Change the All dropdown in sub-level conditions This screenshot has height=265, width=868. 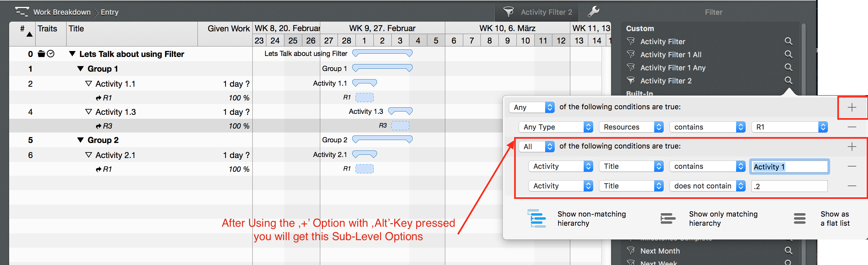536,146
